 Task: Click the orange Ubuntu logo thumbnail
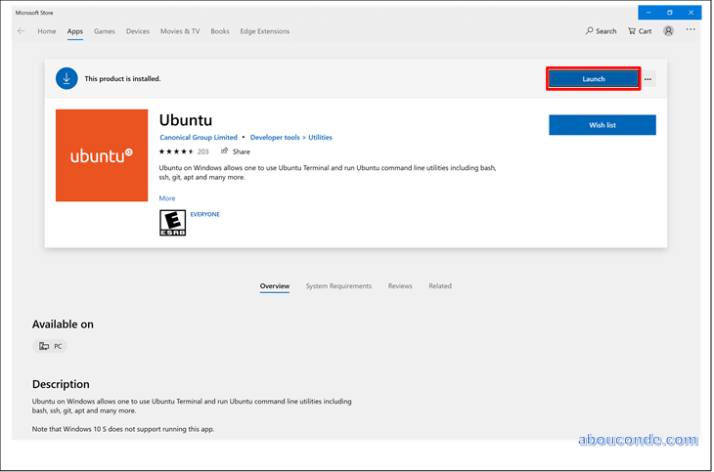point(102,155)
